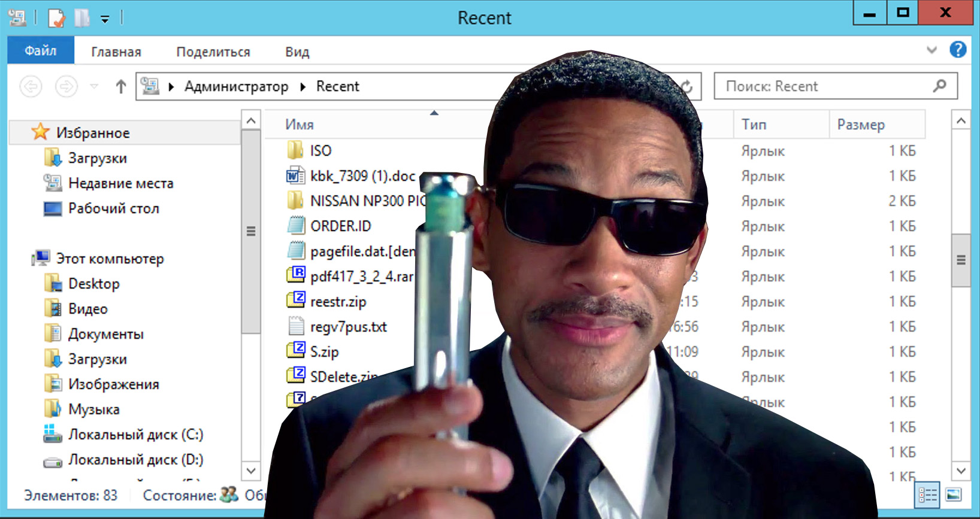This screenshot has height=519, width=980.
Task: Click Администратор in the address breadcrumb
Action: click(x=236, y=87)
